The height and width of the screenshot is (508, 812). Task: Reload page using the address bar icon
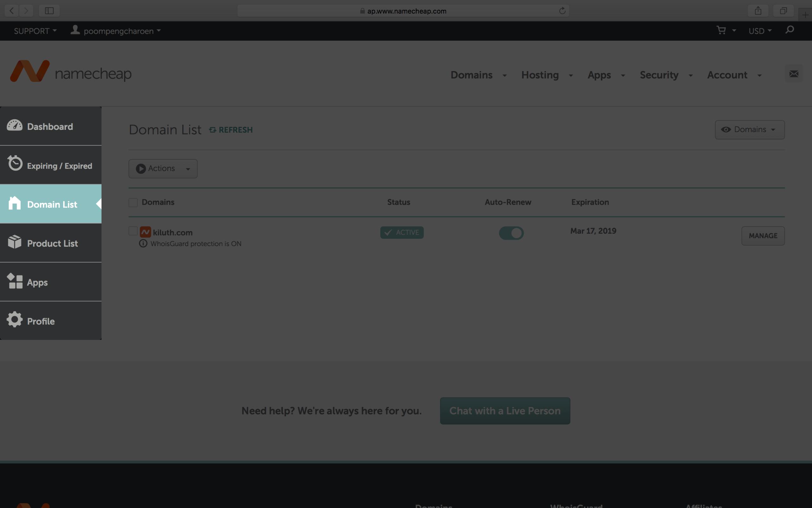[x=562, y=11]
